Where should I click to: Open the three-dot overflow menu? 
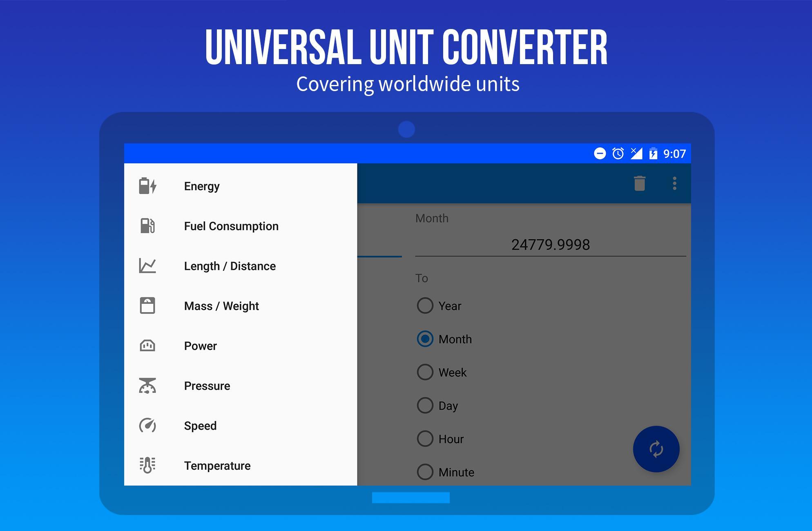[675, 183]
